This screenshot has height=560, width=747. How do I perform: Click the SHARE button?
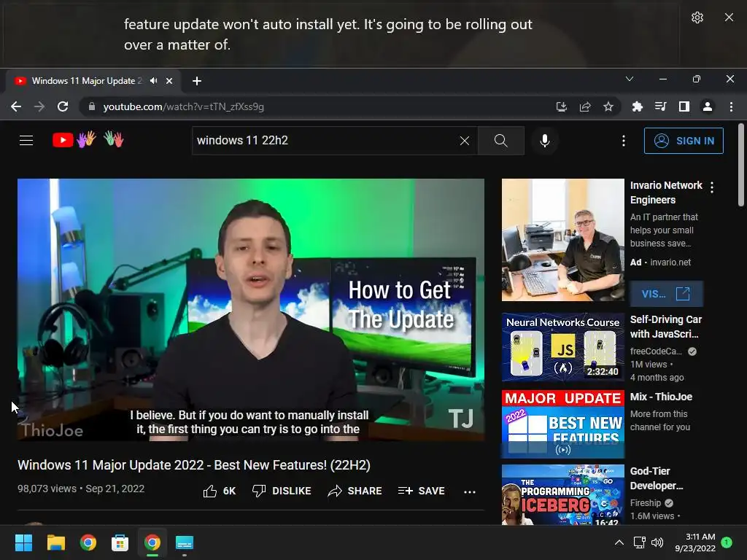pos(355,491)
